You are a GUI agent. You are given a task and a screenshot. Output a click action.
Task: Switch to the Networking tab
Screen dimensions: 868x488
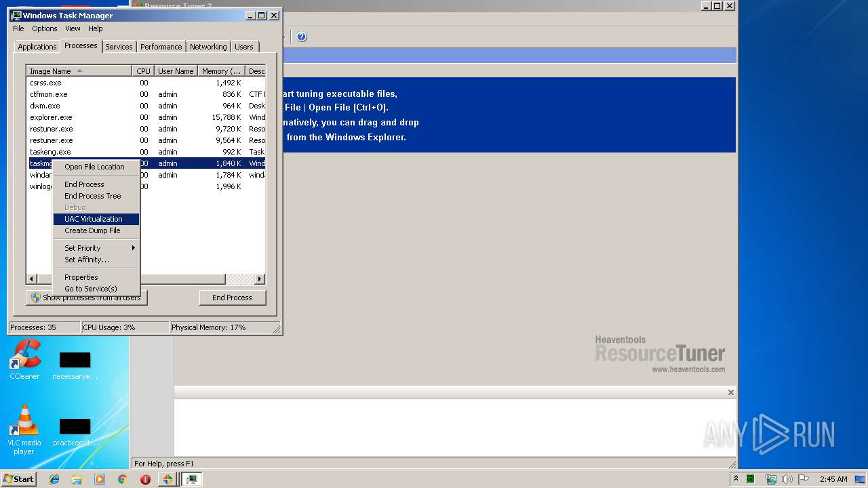208,47
